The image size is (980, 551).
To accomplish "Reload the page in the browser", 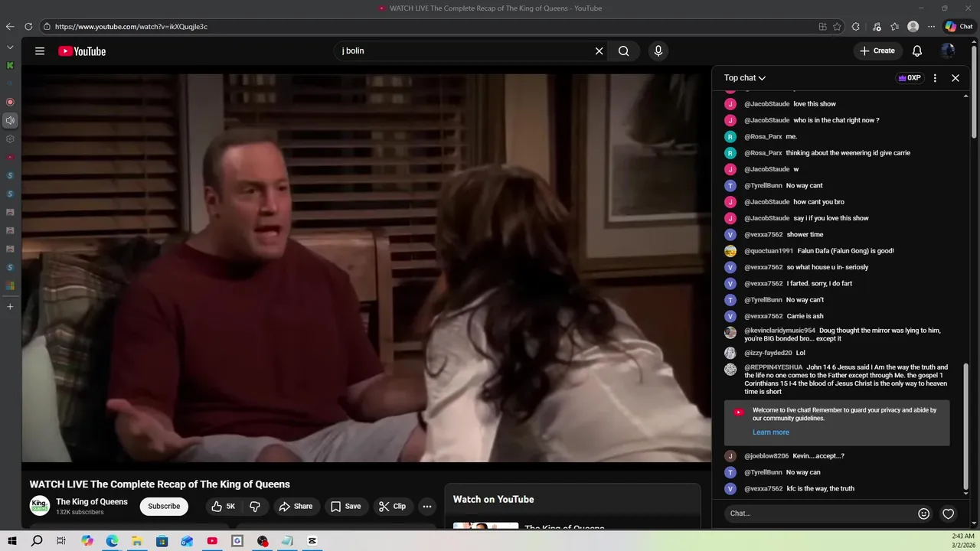I will [x=28, y=26].
